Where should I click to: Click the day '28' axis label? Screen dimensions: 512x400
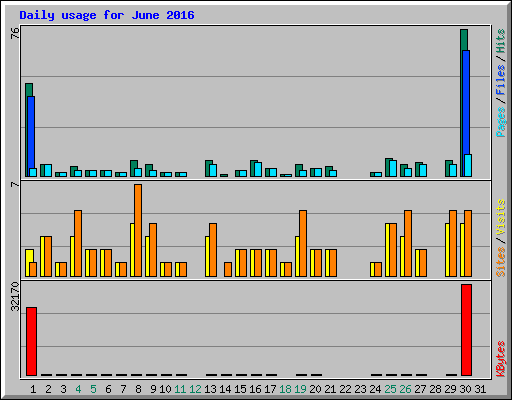pyautogui.click(x=435, y=389)
